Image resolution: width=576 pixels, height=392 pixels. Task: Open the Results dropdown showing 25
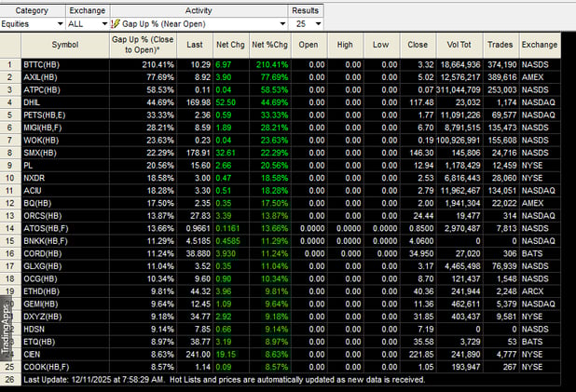point(308,24)
